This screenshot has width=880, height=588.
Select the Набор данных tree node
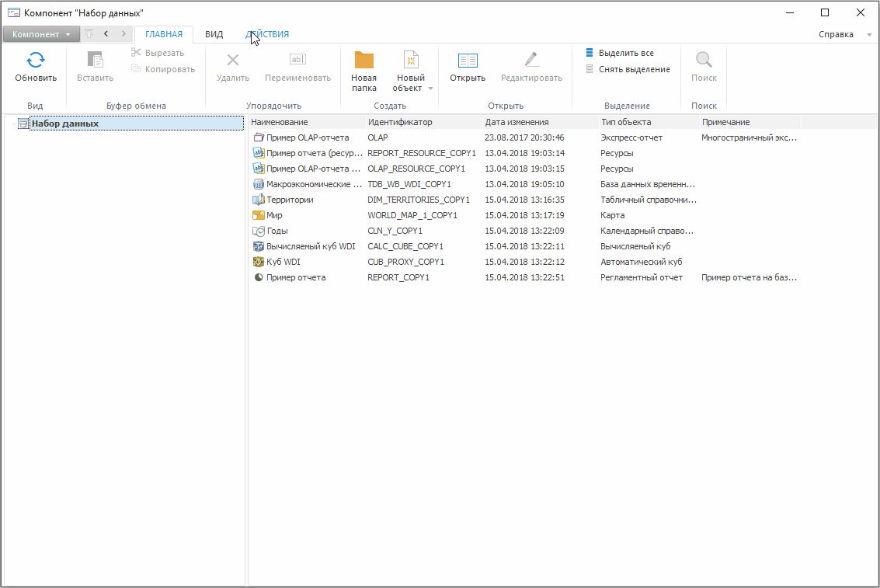[x=137, y=124]
